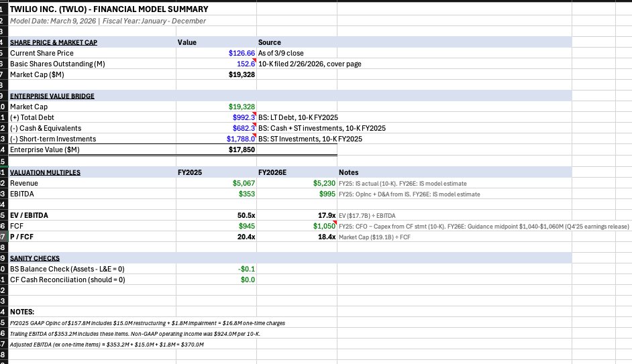Select the Trailing EBITDA of $353.2M note
The image size is (632, 364).
tap(135, 334)
